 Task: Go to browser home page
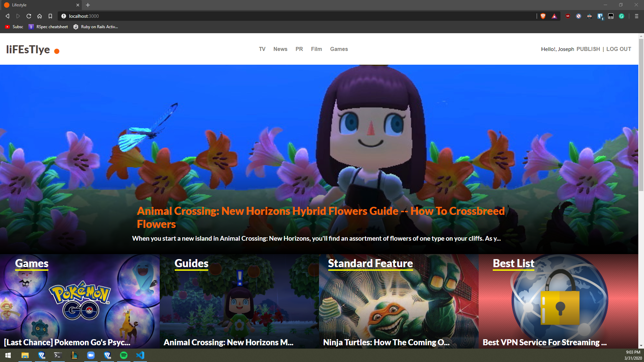point(40,16)
